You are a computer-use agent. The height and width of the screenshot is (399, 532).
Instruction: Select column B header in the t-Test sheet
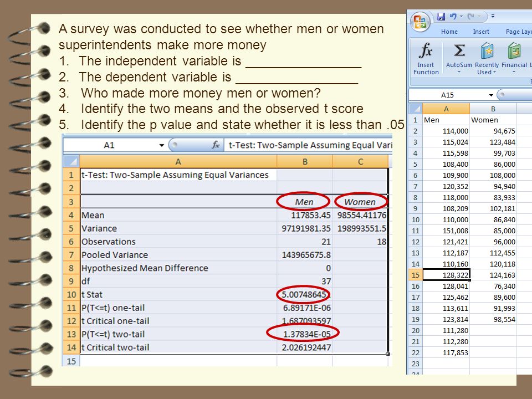pyautogui.click(x=305, y=162)
